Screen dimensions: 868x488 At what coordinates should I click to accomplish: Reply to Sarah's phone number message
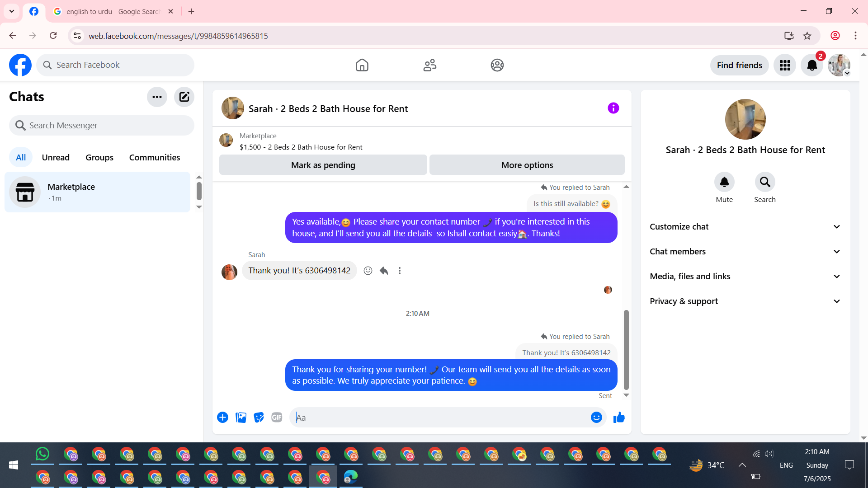click(384, 271)
